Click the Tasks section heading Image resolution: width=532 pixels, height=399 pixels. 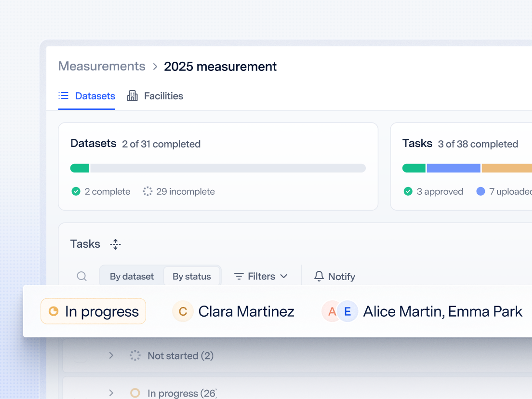tap(85, 244)
